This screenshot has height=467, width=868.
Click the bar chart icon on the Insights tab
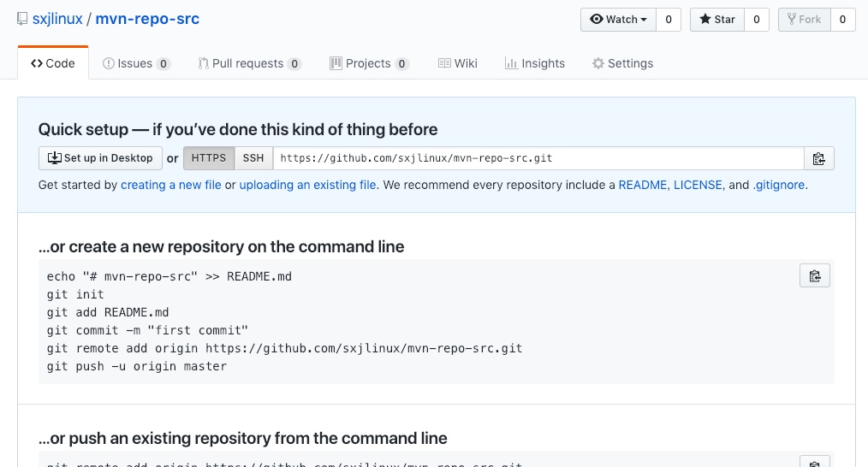(511, 63)
